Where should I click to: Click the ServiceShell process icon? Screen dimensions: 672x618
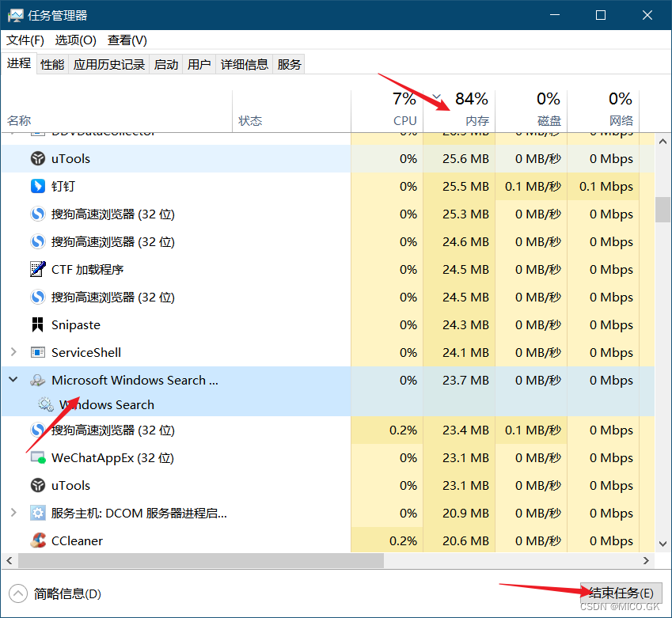37,352
